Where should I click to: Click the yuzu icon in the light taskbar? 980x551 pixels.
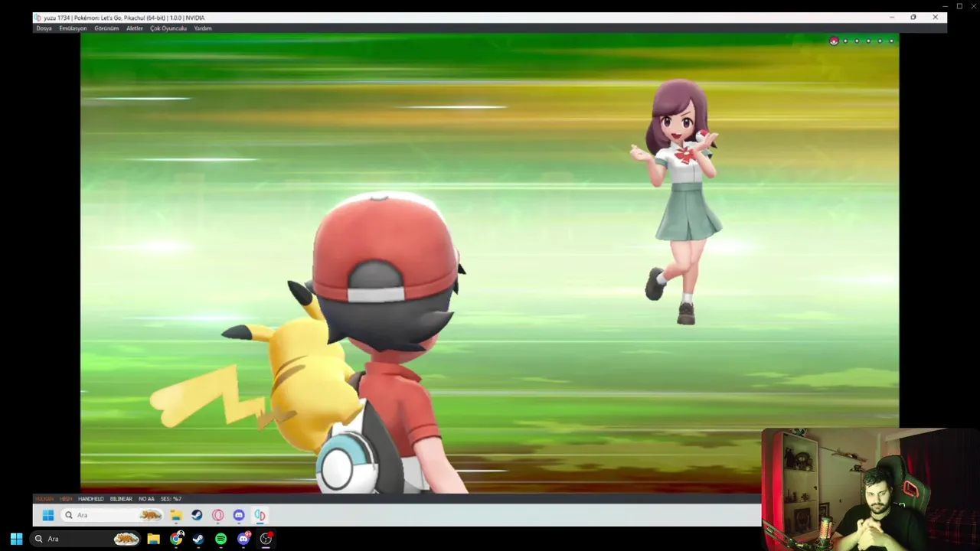tap(260, 515)
